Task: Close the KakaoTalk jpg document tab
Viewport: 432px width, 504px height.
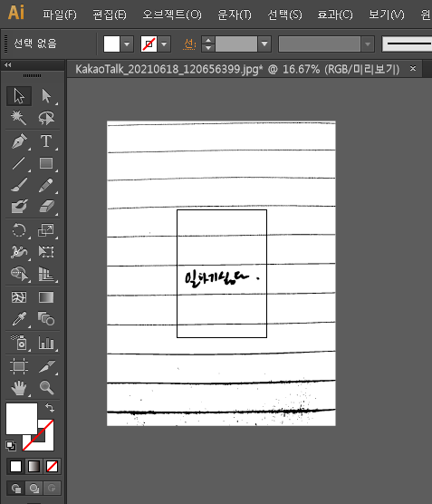Action: pos(413,69)
